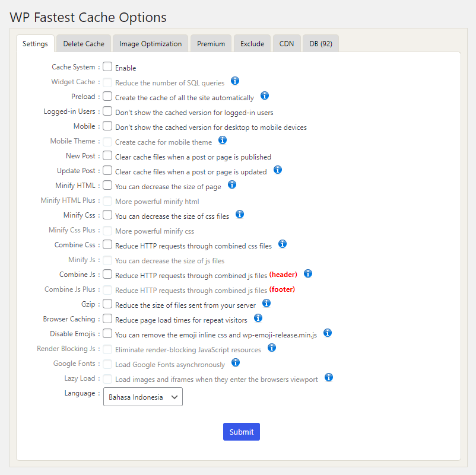Click info icon next to Widget Cache
This screenshot has width=476, height=475.
tap(235, 81)
